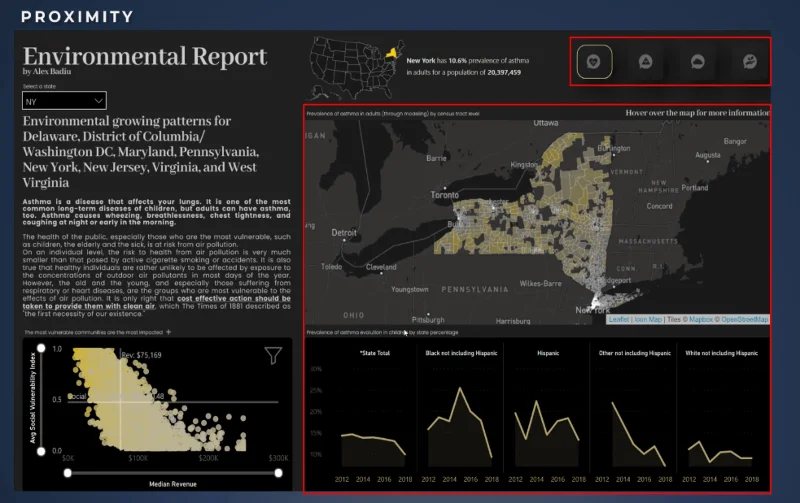This screenshot has width=800, height=503.
Task: Click the 'by Alex Badiu' author text
Action: coord(46,71)
